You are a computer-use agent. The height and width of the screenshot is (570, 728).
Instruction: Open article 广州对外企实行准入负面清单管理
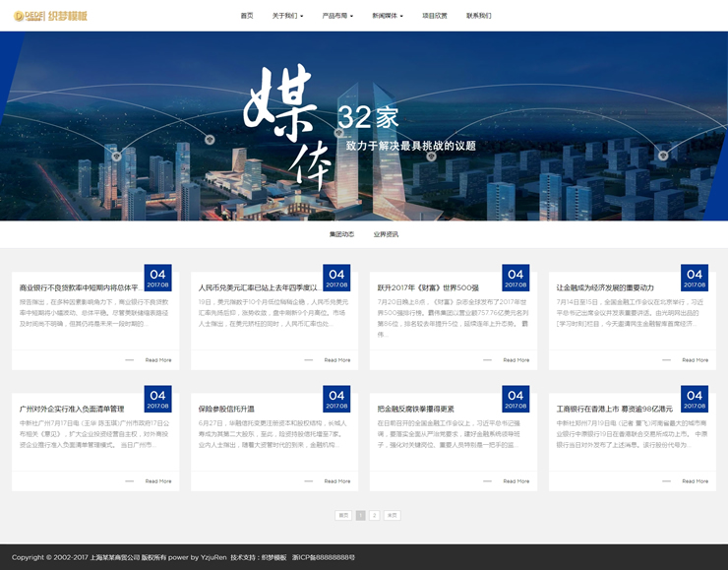[x=72, y=409]
